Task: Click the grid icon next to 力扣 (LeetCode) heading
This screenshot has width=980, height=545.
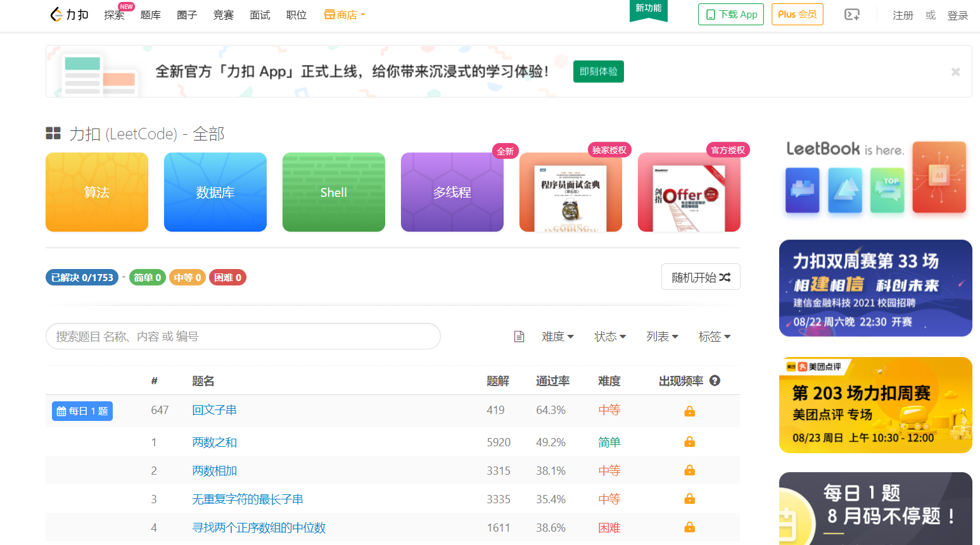Action: [53, 133]
